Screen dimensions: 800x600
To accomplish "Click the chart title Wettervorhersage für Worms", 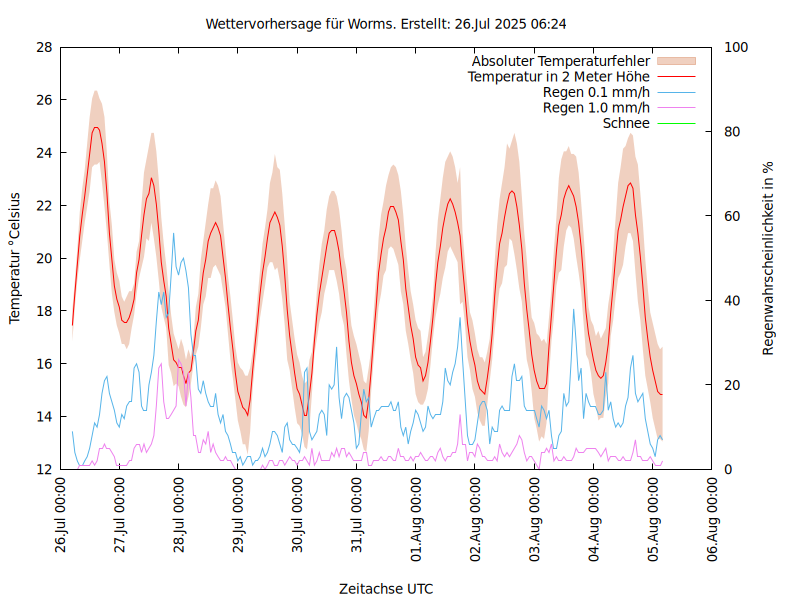I will [x=386, y=23].
